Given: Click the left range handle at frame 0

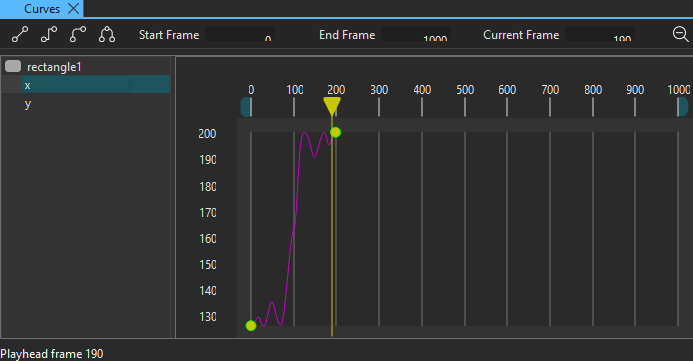Looking at the screenshot, I should (246, 107).
